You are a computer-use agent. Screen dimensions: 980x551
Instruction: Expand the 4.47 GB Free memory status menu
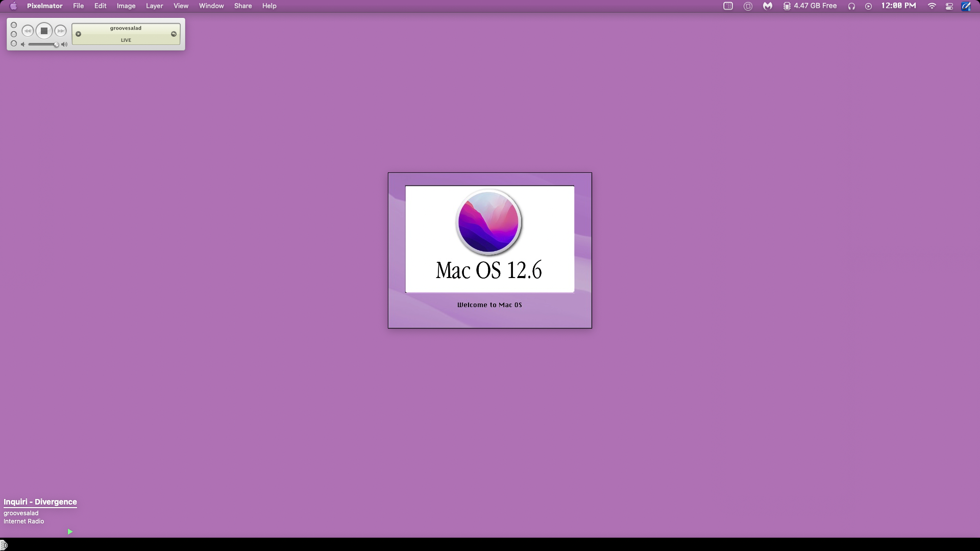pyautogui.click(x=810, y=6)
